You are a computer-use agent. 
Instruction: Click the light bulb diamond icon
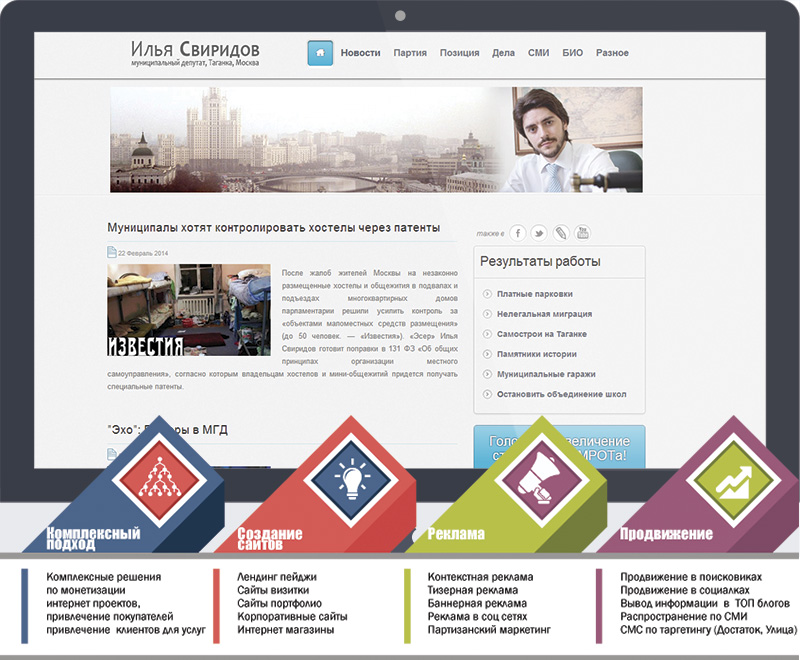click(351, 480)
